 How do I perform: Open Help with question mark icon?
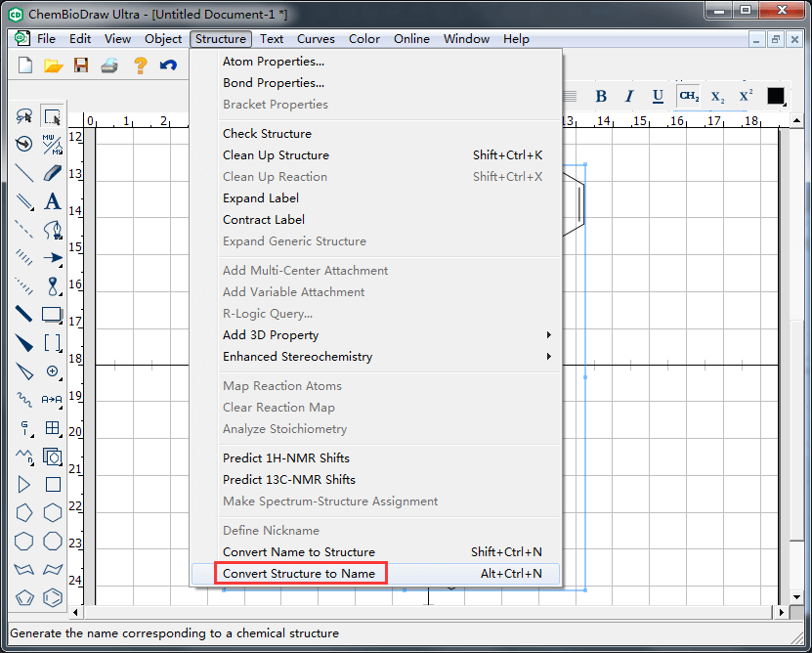tap(140, 65)
